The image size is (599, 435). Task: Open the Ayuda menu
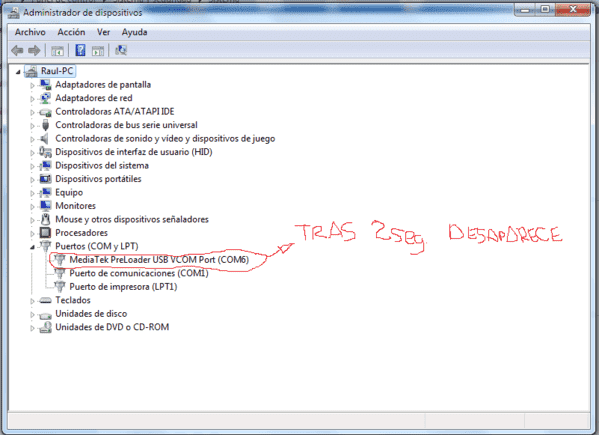click(x=134, y=32)
